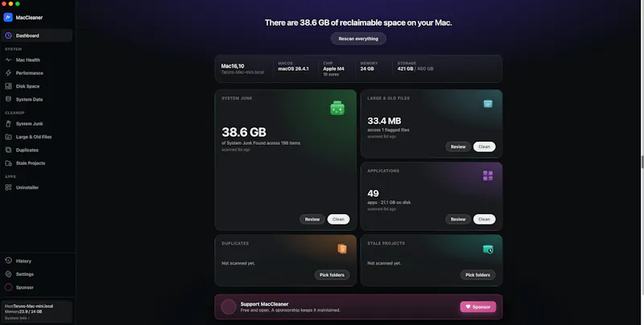
Task: Click the Duplicates sidebar icon
Action: pyautogui.click(x=8, y=150)
